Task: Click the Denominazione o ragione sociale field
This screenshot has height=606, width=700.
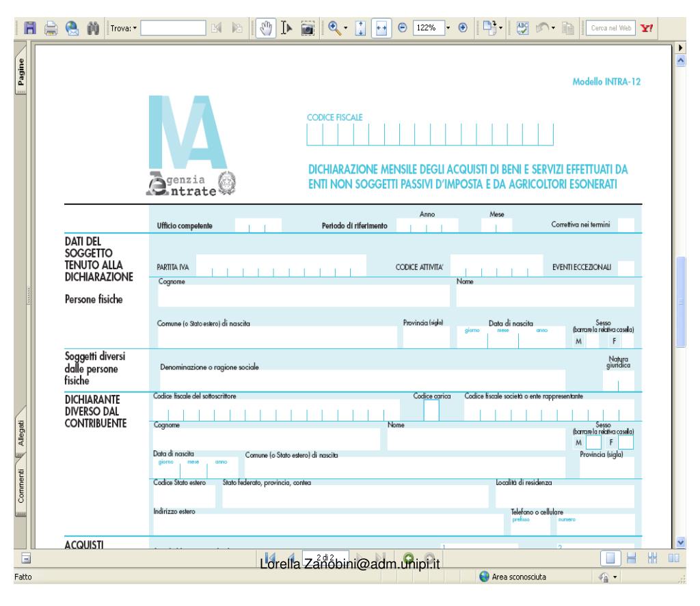Action: pyautogui.click(x=362, y=380)
